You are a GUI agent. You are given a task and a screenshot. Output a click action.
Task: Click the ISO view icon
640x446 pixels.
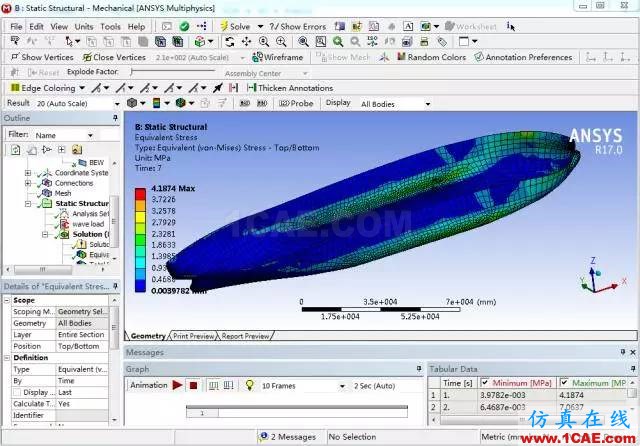(x=372, y=42)
